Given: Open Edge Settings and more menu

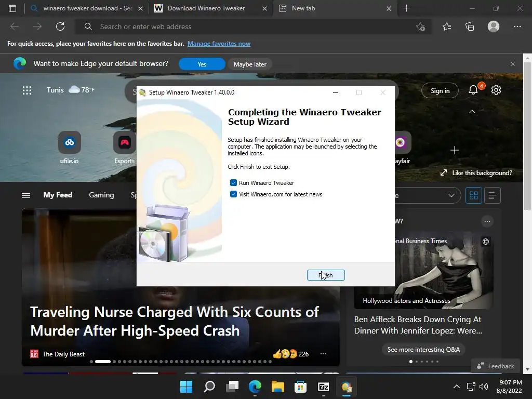Looking at the screenshot, I should pyautogui.click(x=517, y=26).
